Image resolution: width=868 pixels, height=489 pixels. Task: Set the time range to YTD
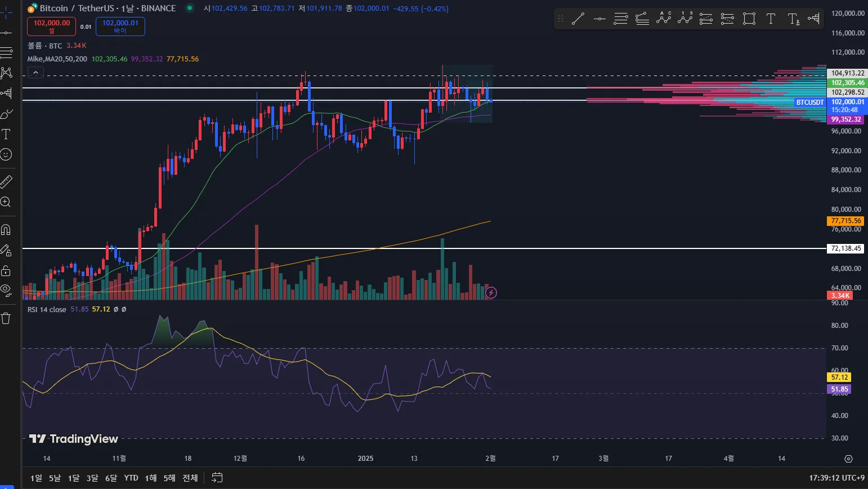click(131, 478)
